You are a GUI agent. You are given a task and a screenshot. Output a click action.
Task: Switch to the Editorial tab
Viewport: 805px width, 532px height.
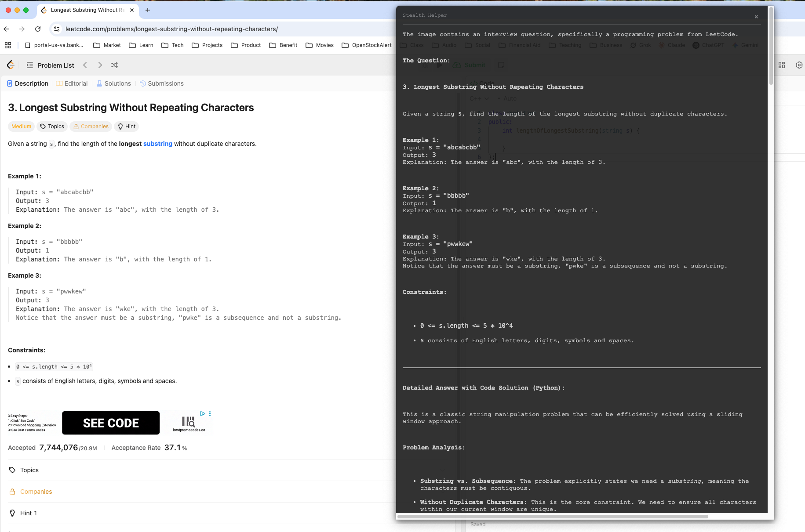[x=72, y=83]
